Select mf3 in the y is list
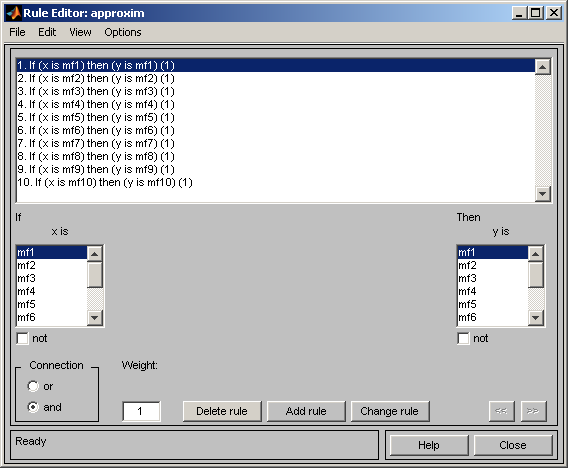This screenshot has height=468, width=568. [x=493, y=279]
